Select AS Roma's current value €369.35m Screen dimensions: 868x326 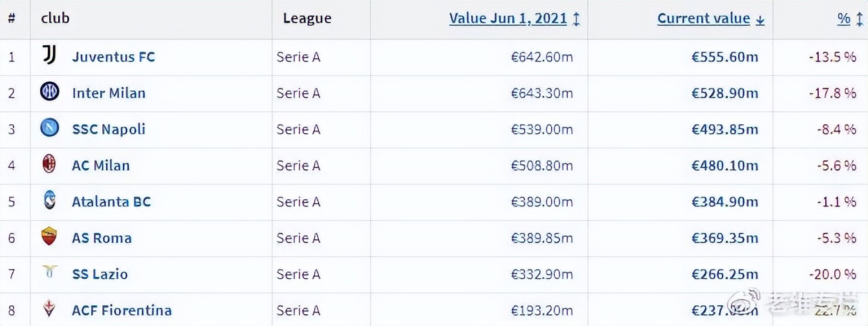(724, 238)
